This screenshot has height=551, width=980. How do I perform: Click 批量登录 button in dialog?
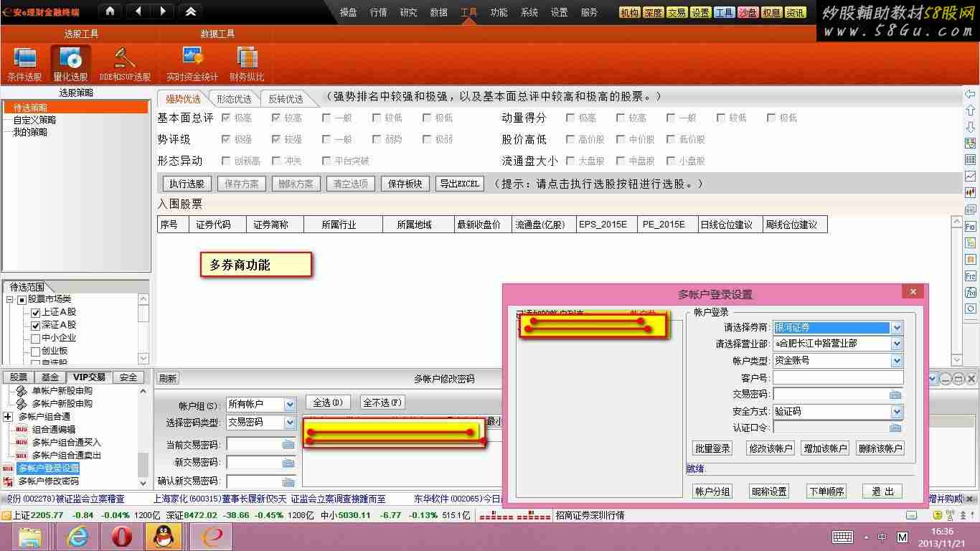(712, 448)
